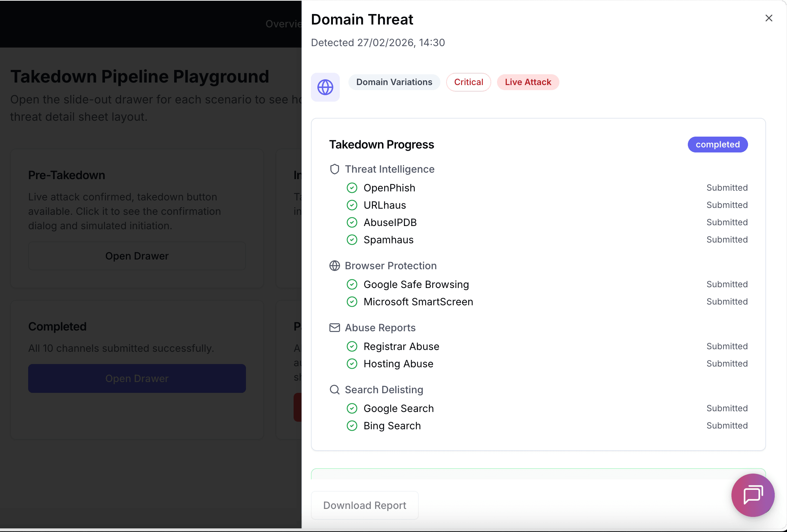The image size is (787, 532).
Task: Click the checkmark icon beside Google Safe Browsing
Action: (352, 284)
